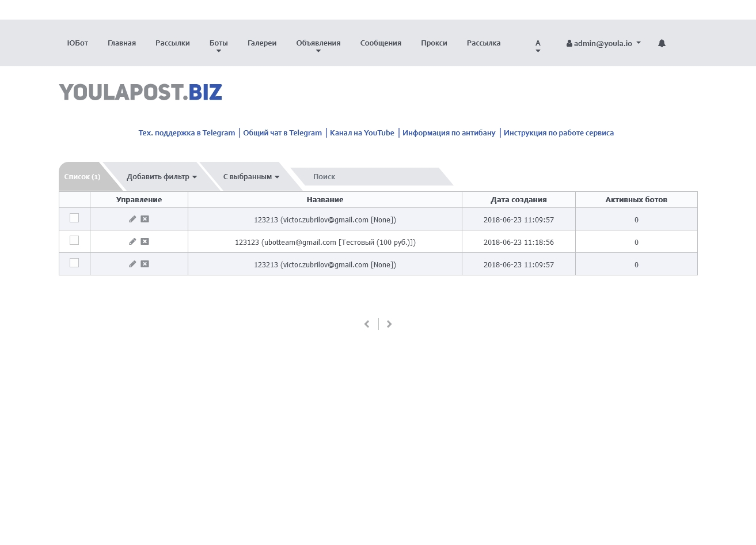The width and height of the screenshot is (756, 545).
Task: Open the Прокси section
Action: [434, 43]
